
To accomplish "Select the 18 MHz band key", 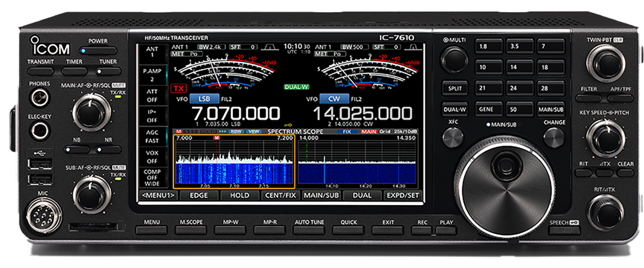I will (550, 67).
